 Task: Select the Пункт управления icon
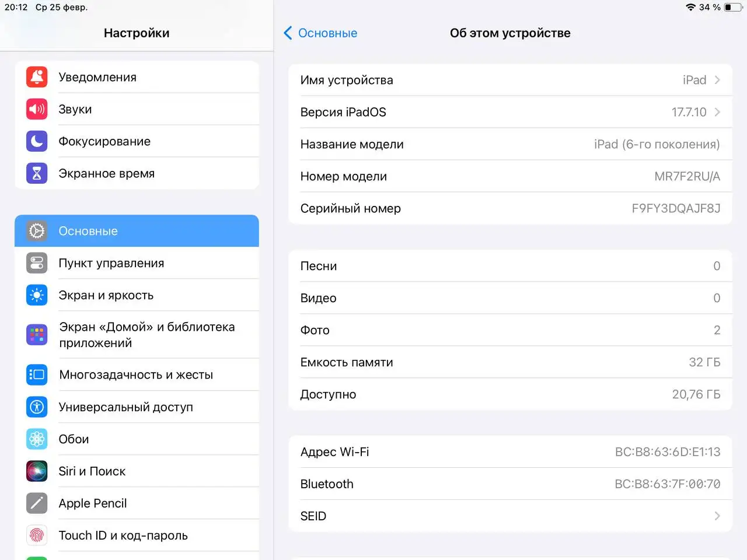[36, 263]
